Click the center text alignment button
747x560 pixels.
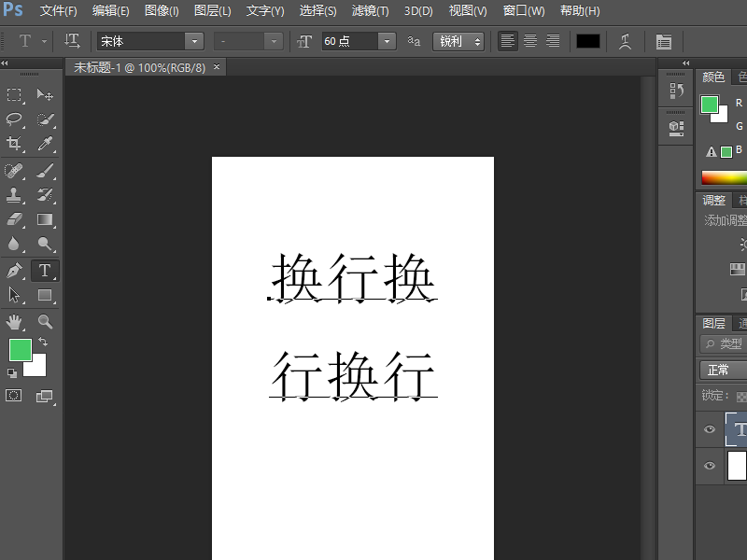pyautogui.click(x=530, y=41)
